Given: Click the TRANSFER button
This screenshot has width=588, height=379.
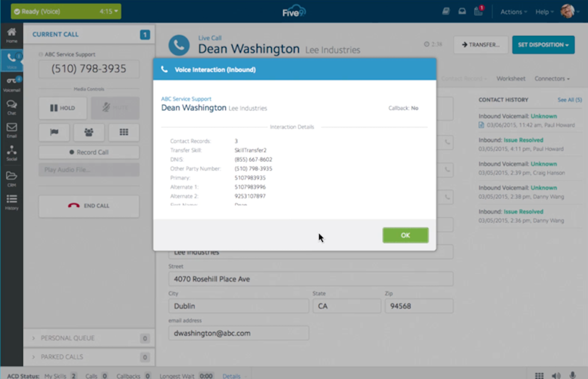Looking at the screenshot, I should click(x=481, y=45).
